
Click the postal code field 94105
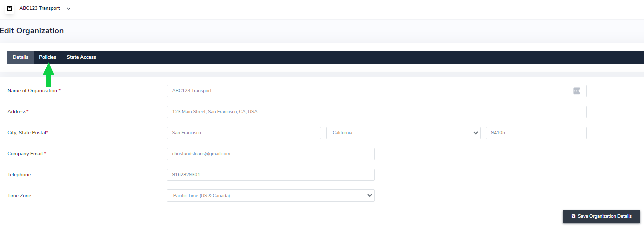point(536,133)
